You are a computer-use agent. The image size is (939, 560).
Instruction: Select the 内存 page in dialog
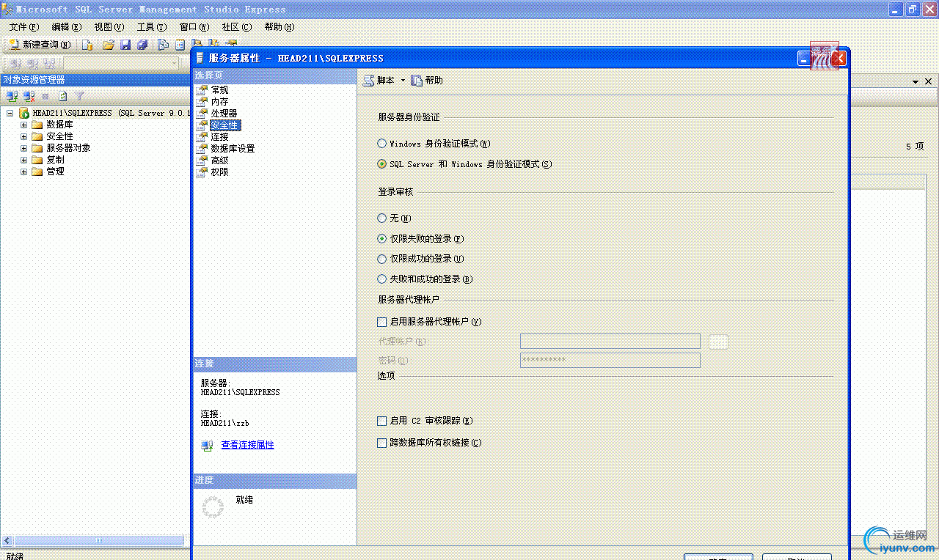click(219, 102)
